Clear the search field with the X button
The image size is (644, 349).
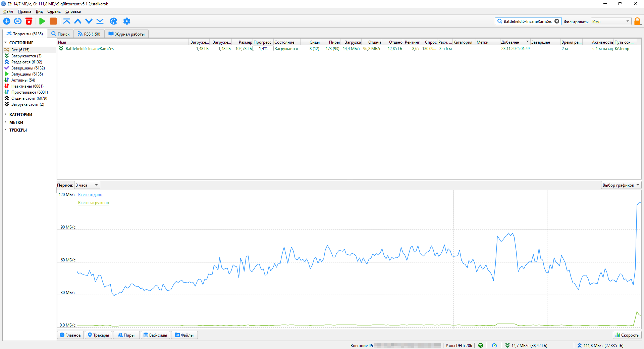pyautogui.click(x=557, y=21)
